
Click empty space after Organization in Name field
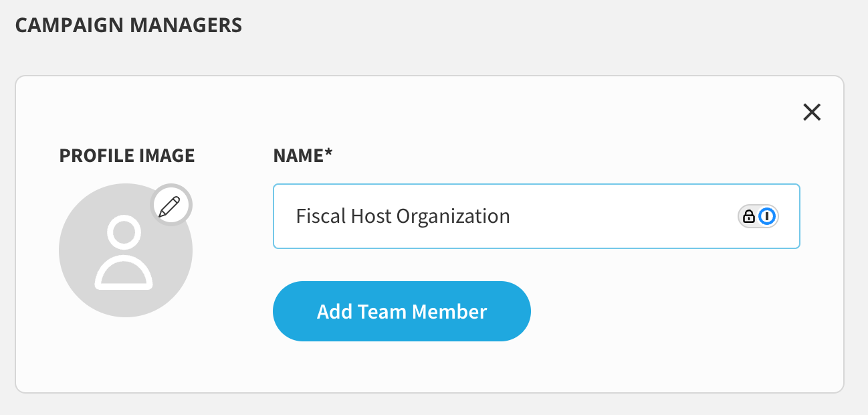pyautogui.click(x=622, y=216)
